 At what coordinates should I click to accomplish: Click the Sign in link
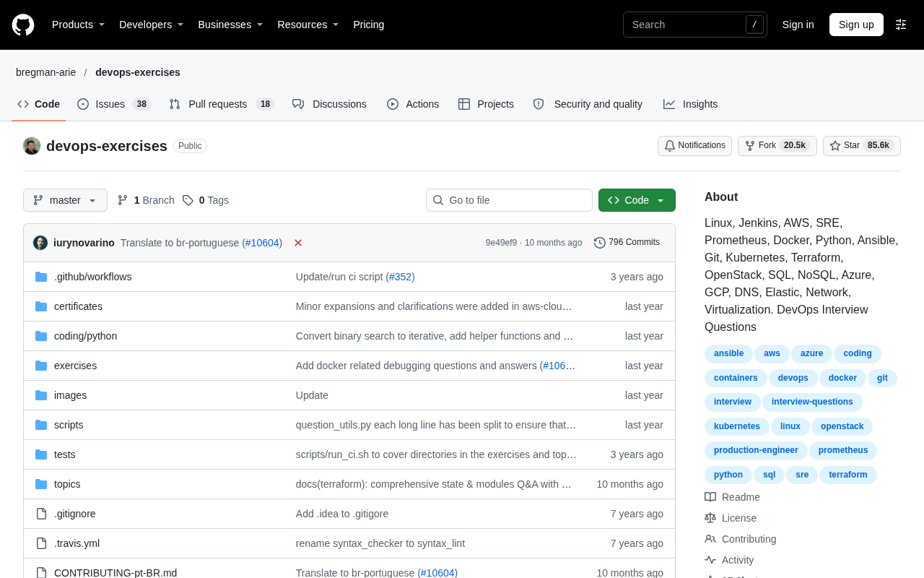pyautogui.click(x=798, y=25)
